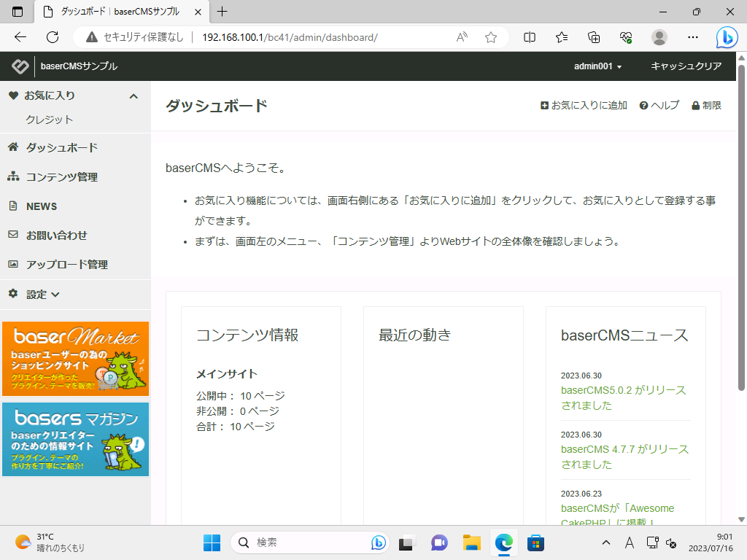Select NEWS in the left menu
The image size is (747, 560).
(42, 206)
